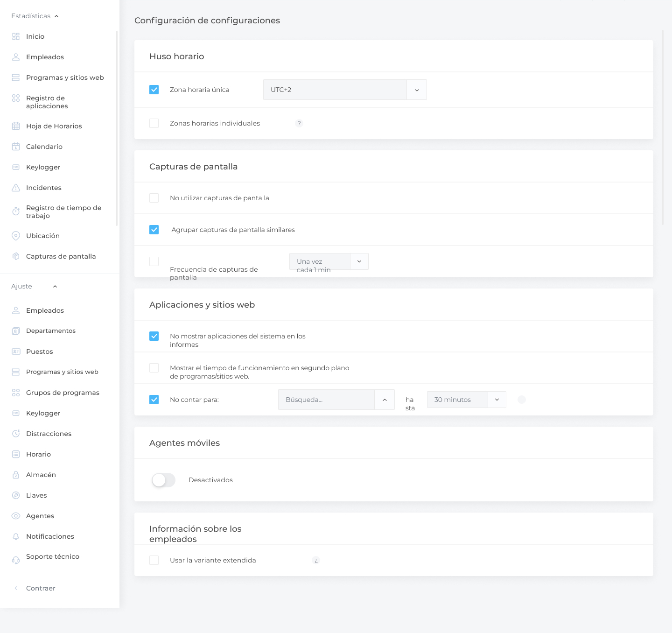Open Incidentes via its warning triangle icon
The height and width of the screenshot is (633, 672).
16,188
